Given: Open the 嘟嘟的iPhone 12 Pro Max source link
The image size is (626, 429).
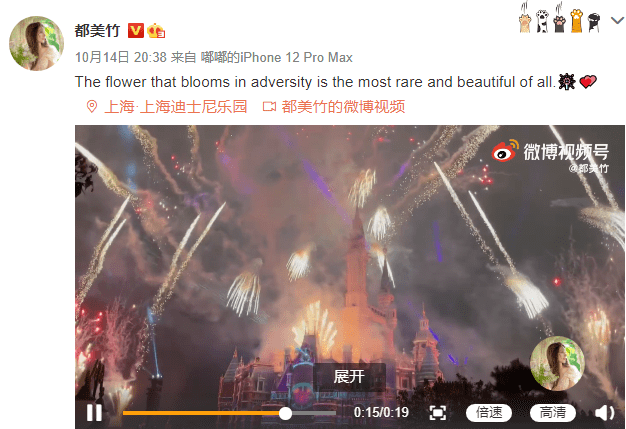Looking at the screenshot, I should (277, 57).
